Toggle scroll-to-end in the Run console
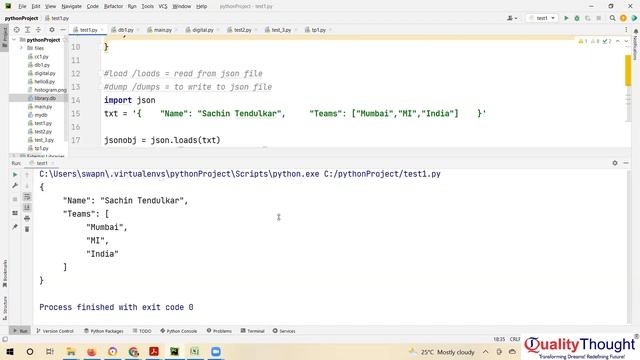640x360 pixels. pos(27,207)
